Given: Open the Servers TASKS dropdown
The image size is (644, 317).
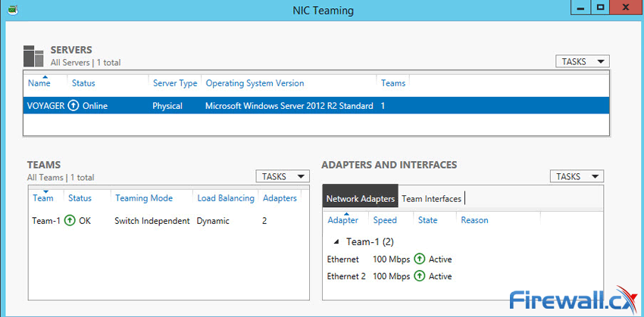Looking at the screenshot, I should tap(582, 61).
